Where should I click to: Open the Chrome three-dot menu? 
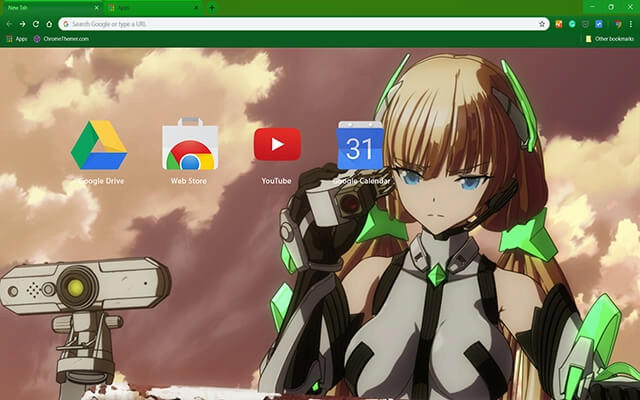pyautogui.click(x=631, y=24)
